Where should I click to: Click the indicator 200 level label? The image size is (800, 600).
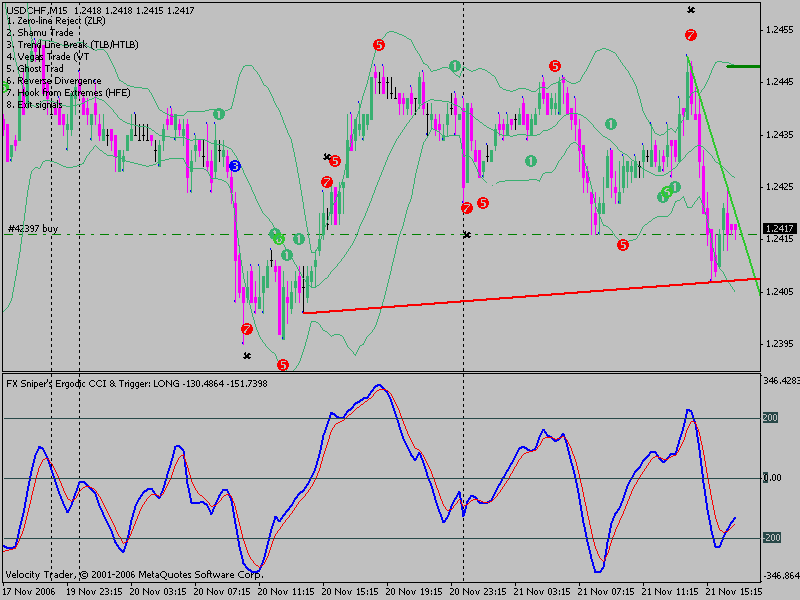(770, 418)
